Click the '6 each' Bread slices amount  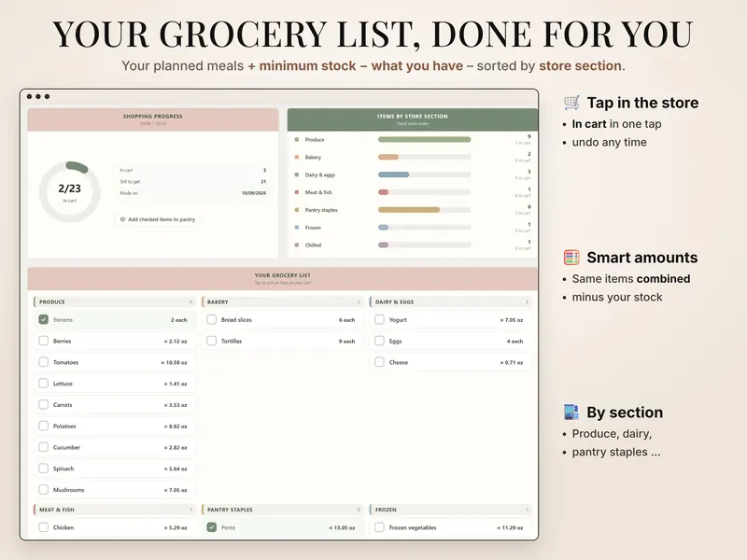pos(346,320)
